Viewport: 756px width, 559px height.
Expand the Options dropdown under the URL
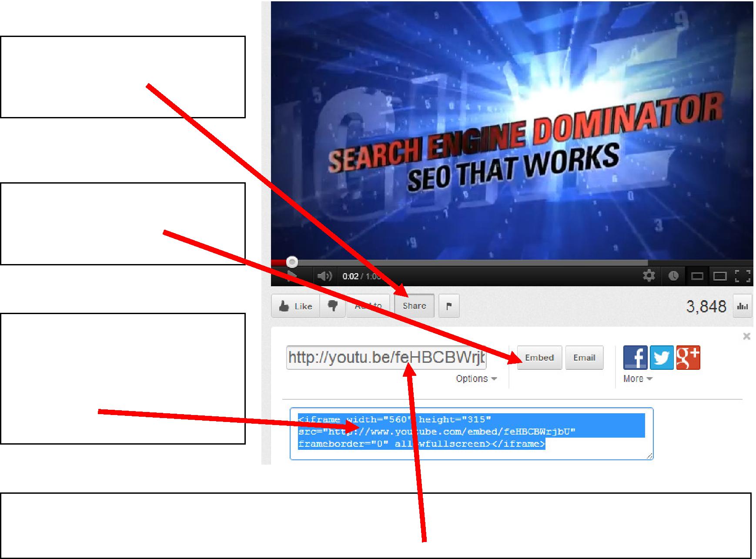pos(476,378)
